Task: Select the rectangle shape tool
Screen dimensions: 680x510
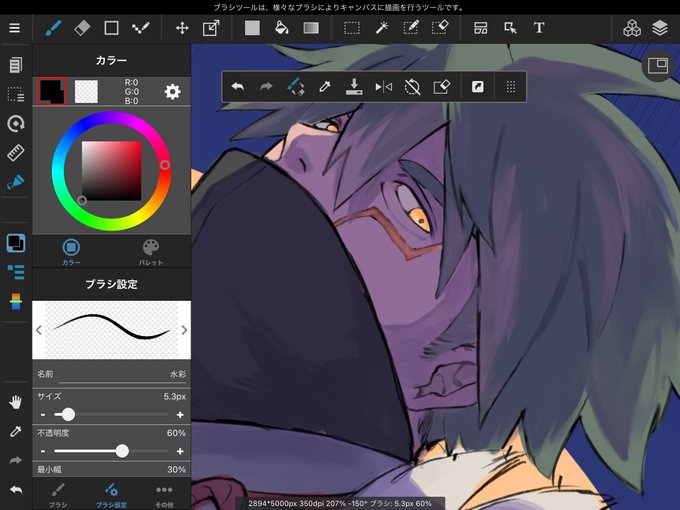Action: point(111,28)
